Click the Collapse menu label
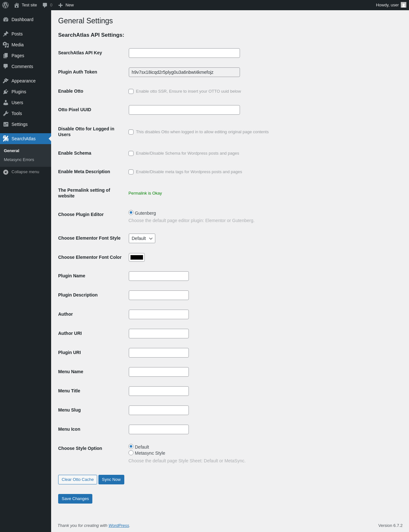This screenshot has width=409, height=532. point(25,172)
